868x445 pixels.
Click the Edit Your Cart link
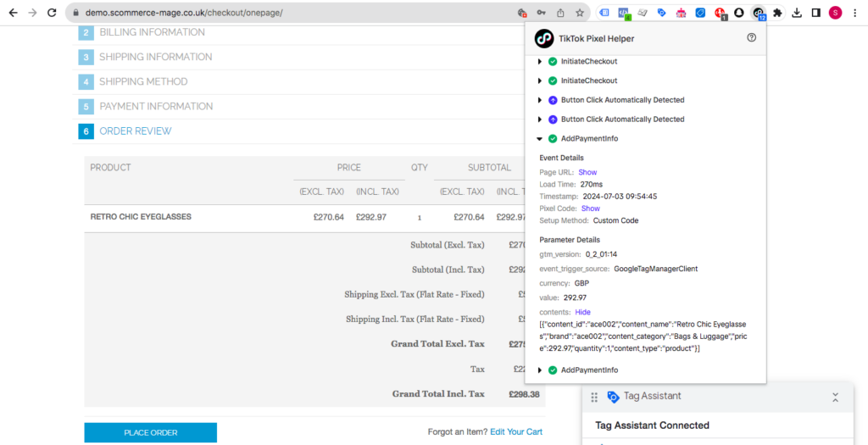click(515, 432)
